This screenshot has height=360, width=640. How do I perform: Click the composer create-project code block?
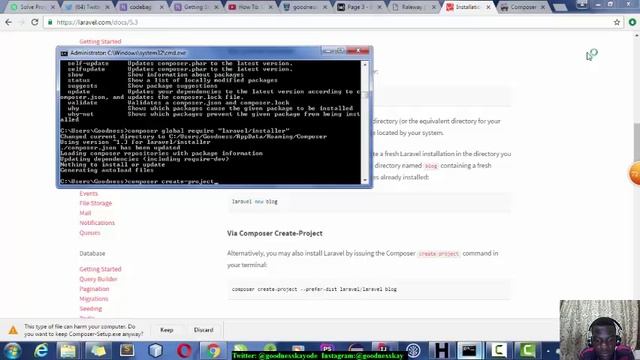pos(369,289)
